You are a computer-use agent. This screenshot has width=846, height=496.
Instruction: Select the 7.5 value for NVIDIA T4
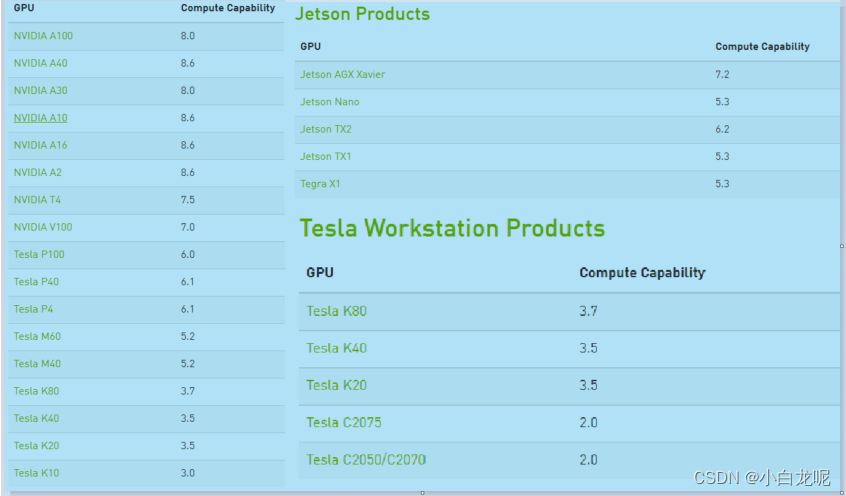click(x=188, y=200)
